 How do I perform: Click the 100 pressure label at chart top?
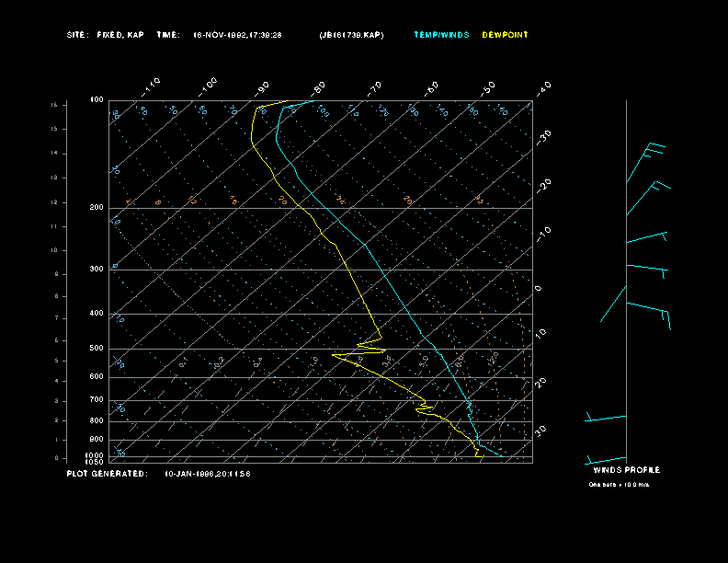click(x=97, y=100)
